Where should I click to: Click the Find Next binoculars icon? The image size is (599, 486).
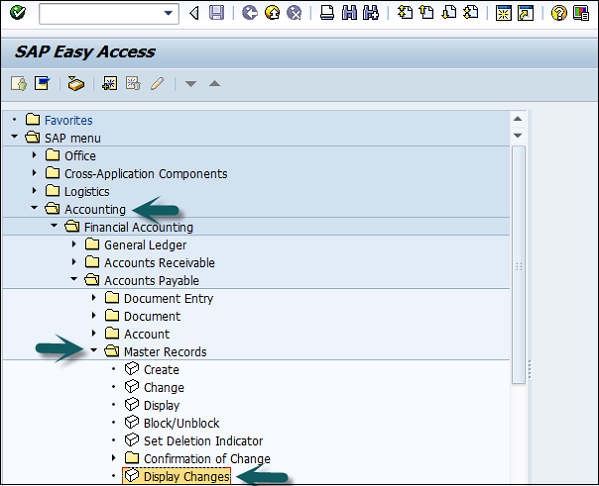pyautogui.click(x=371, y=13)
